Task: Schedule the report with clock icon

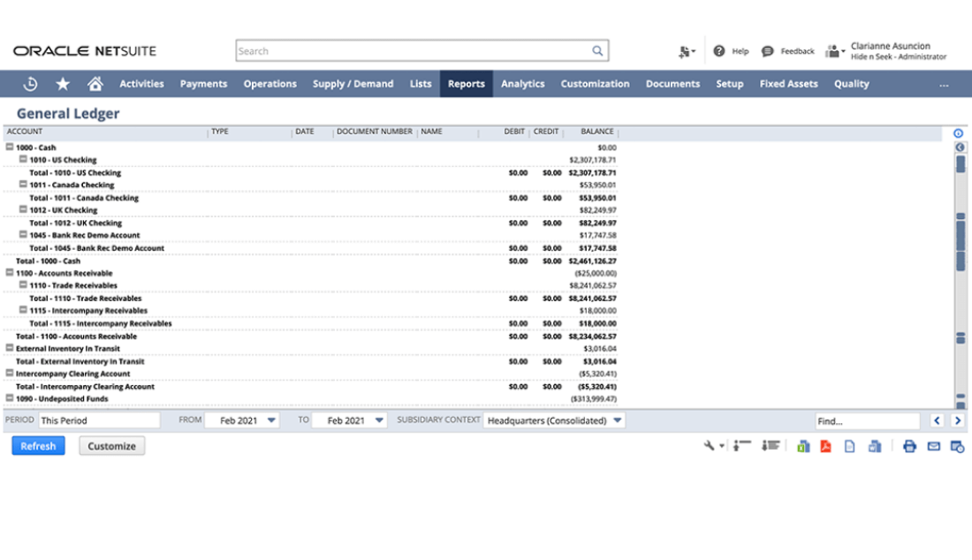Action: point(957,447)
